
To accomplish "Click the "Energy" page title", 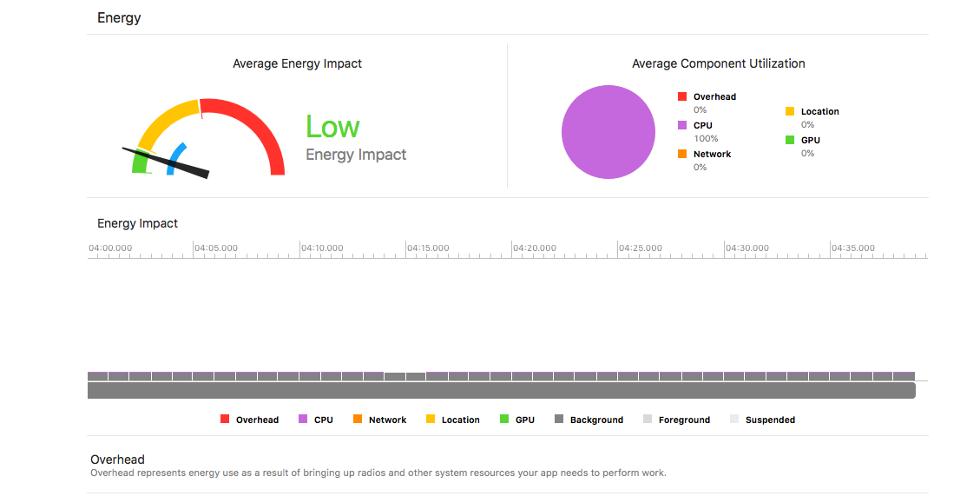I will [119, 18].
